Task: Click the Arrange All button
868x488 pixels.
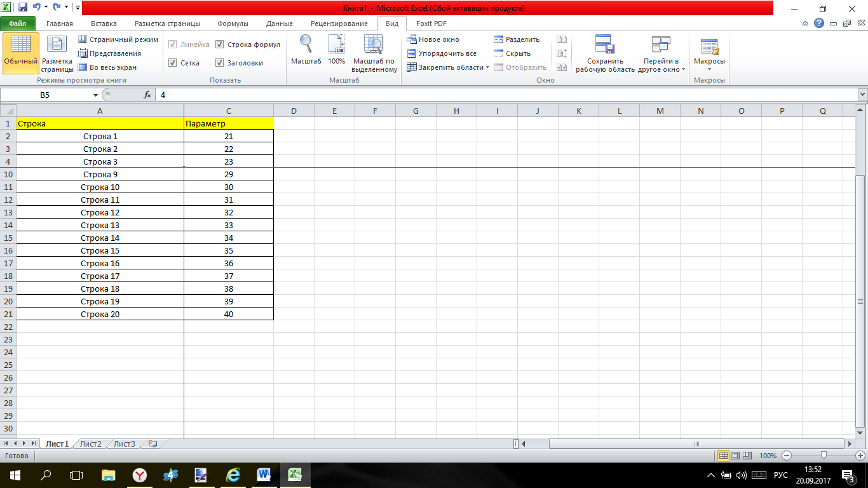Action: [x=442, y=53]
